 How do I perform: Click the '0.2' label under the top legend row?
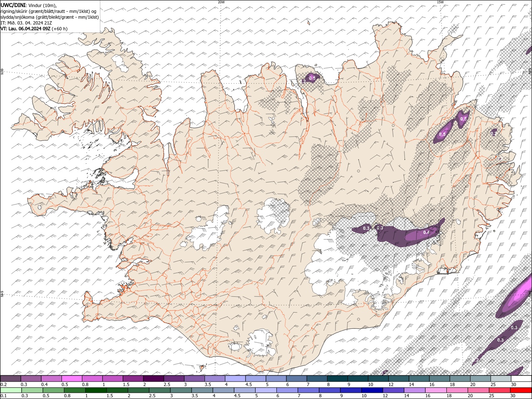pos(3,384)
